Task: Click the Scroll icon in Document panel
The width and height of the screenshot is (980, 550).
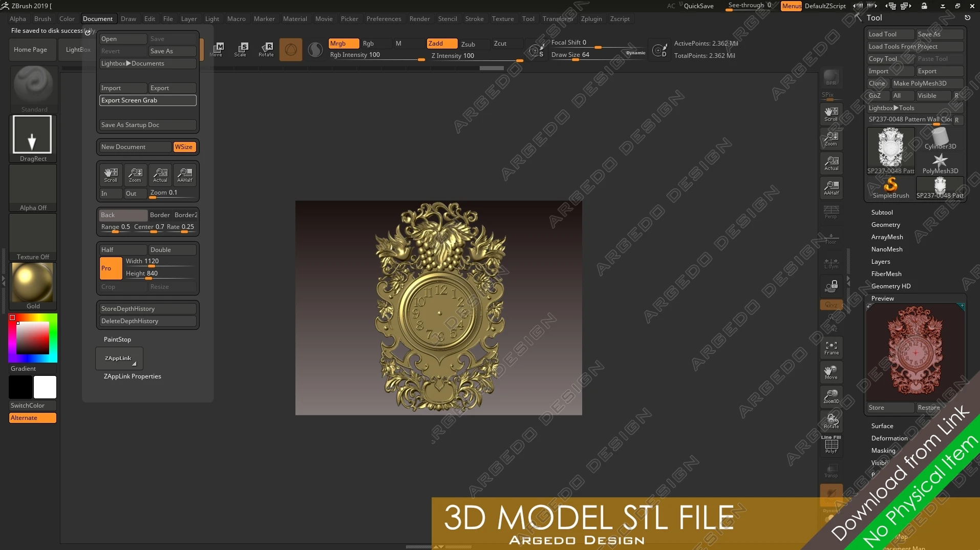Action: [111, 175]
